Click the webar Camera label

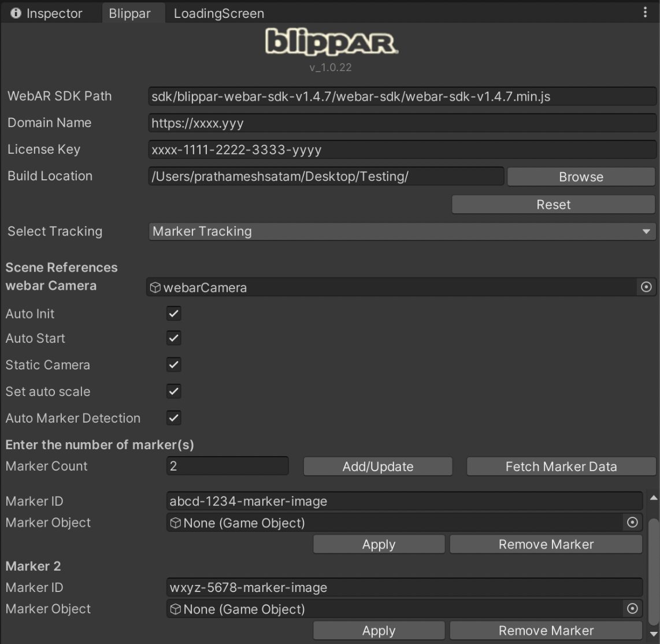[x=51, y=286]
